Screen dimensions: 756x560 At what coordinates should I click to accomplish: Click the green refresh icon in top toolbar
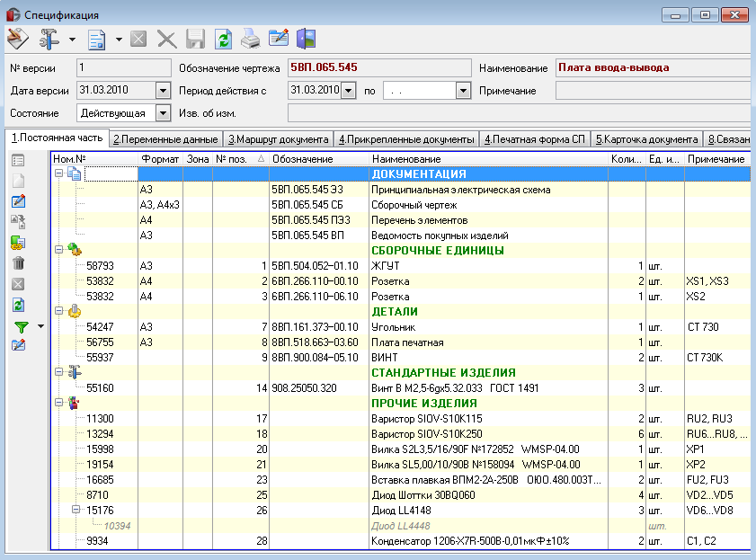[223, 40]
